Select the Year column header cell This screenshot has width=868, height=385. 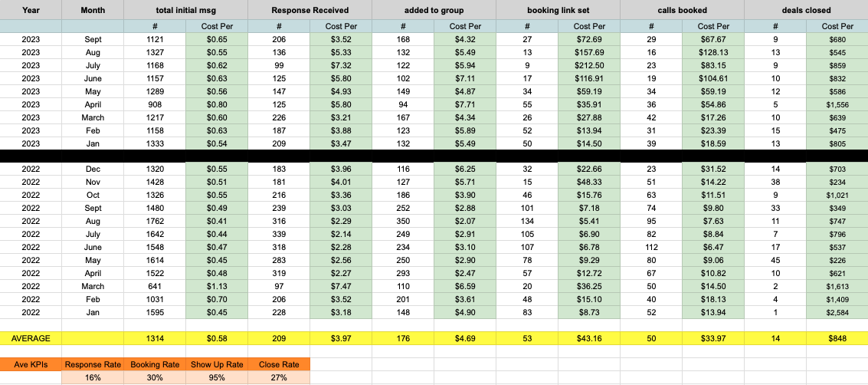click(31, 10)
